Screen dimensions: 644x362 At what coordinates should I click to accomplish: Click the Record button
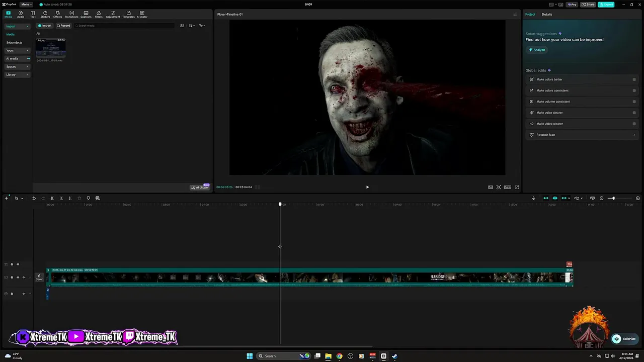[63, 26]
